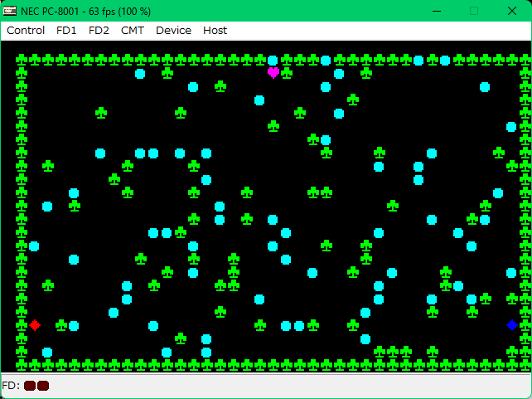Open the Control menu
The width and height of the screenshot is (532, 399).
(x=26, y=31)
